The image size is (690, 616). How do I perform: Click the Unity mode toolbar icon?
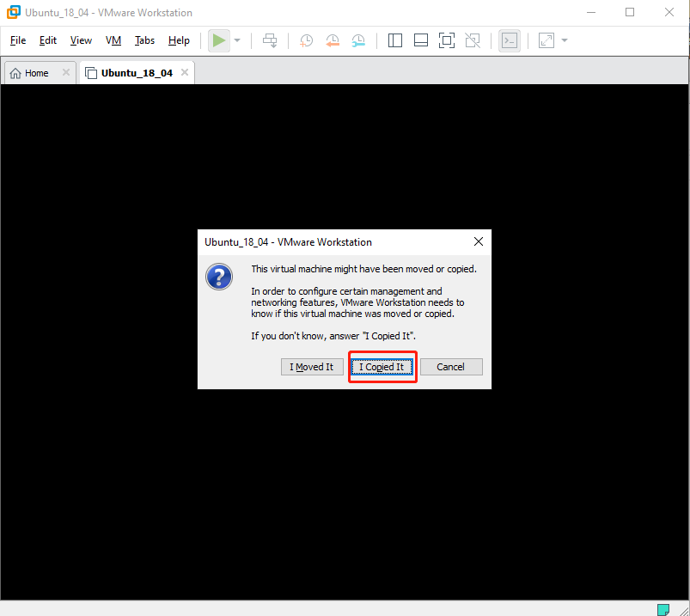(473, 40)
